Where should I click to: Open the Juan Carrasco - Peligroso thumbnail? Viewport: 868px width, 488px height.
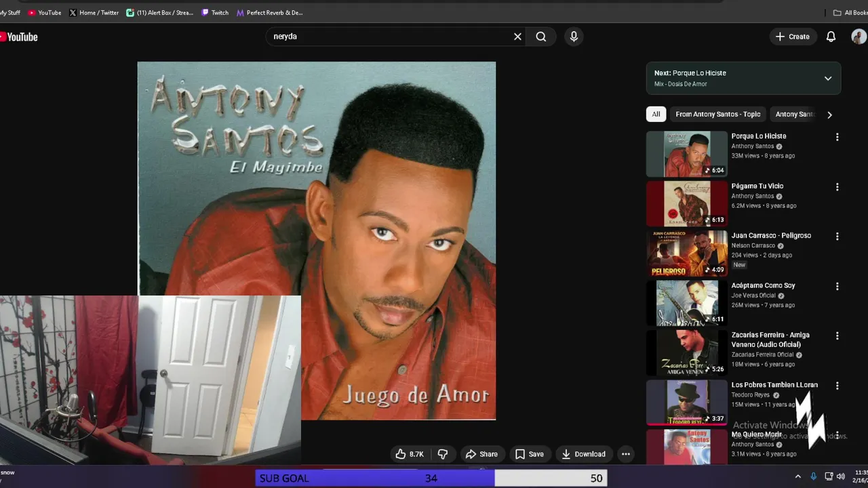tap(686, 253)
